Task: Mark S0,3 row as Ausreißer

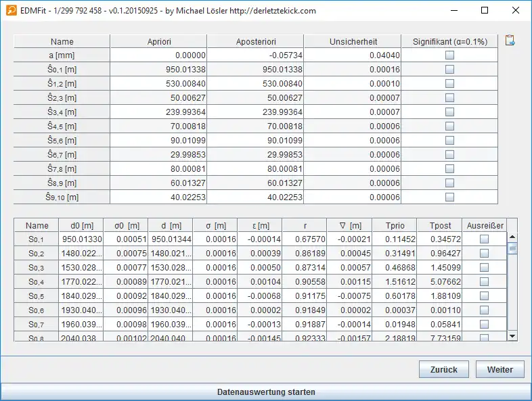Action: (x=484, y=268)
